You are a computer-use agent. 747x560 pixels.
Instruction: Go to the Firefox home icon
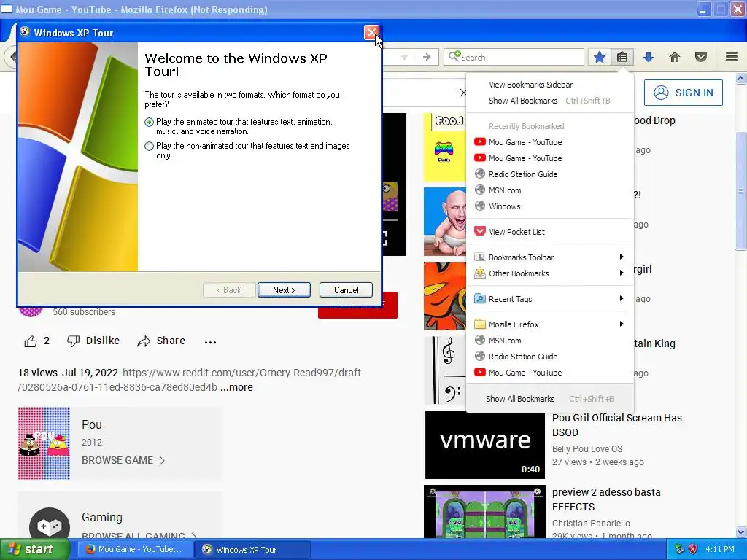pos(675,57)
